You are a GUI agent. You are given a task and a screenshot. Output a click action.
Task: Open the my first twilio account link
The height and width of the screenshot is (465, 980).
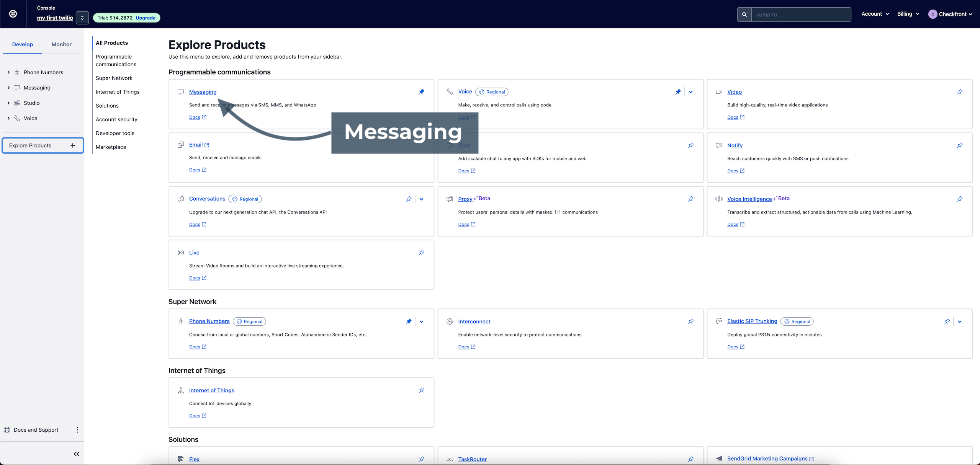pos(55,18)
